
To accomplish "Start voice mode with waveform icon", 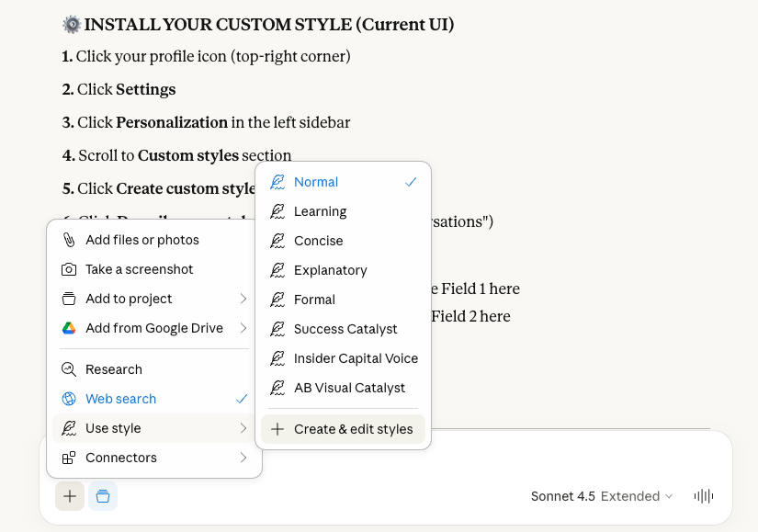I will click(704, 496).
